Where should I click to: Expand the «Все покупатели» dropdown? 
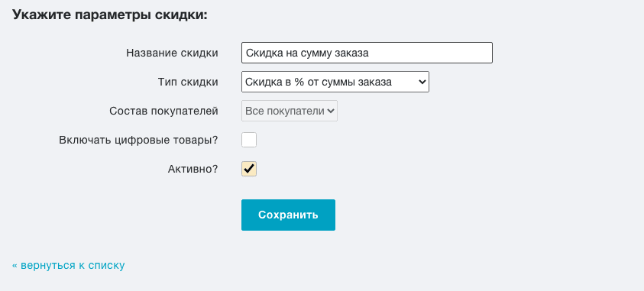[289, 111]
